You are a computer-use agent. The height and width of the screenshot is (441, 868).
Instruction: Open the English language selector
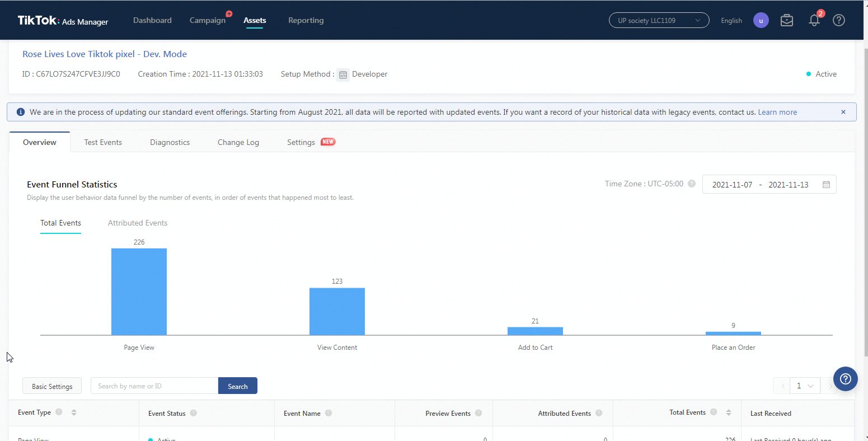pos(731,21)
